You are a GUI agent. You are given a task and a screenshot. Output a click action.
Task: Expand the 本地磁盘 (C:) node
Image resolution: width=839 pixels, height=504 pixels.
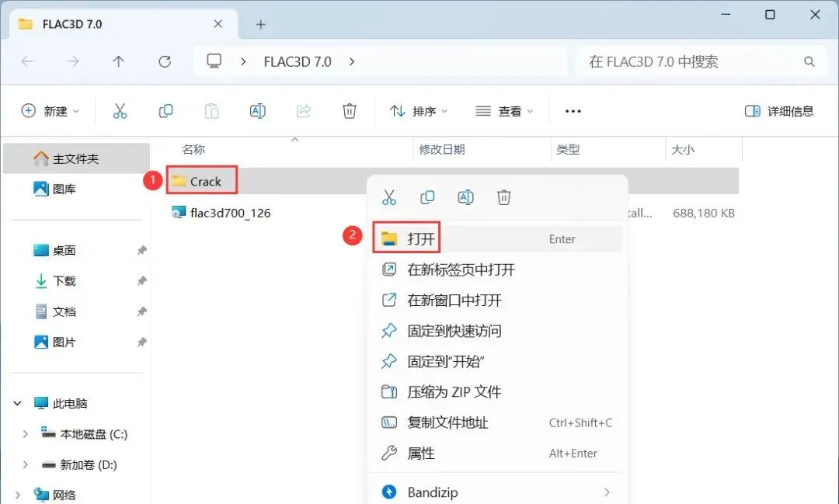click(25, 434)
